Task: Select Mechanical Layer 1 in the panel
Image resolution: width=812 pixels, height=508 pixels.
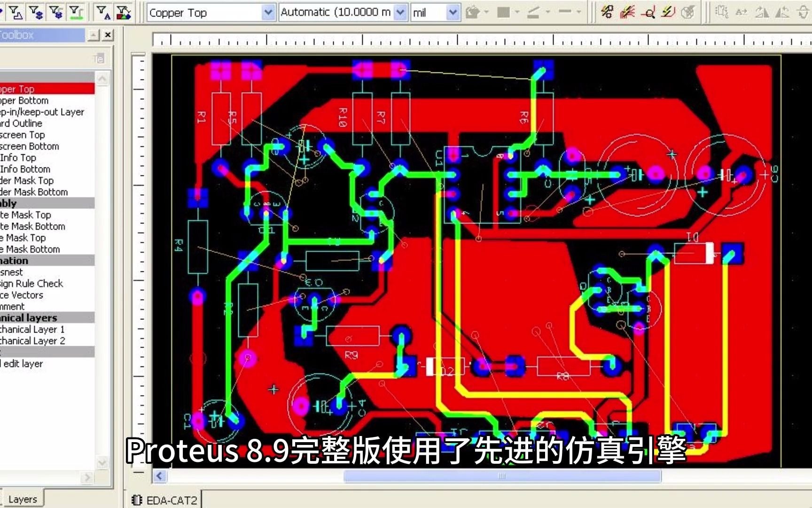Action: [32, 329]
